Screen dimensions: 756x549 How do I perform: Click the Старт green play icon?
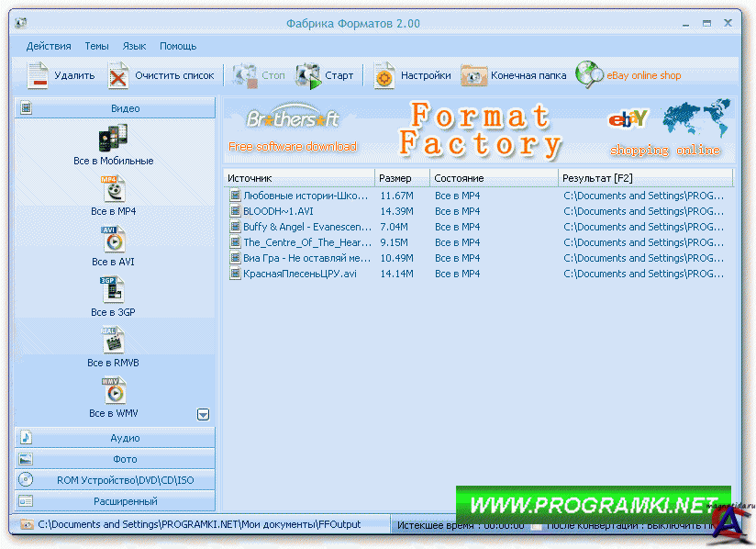[308, 76]
